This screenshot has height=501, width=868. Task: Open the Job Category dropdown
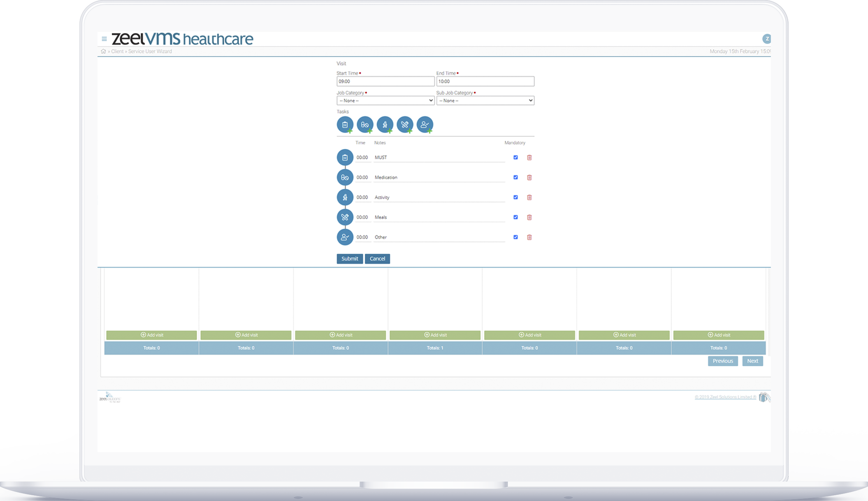385,100
